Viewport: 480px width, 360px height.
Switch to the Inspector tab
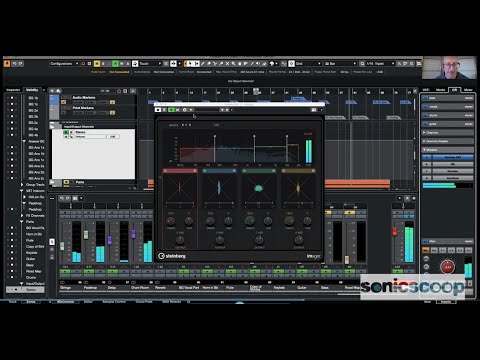pos(13,90)
